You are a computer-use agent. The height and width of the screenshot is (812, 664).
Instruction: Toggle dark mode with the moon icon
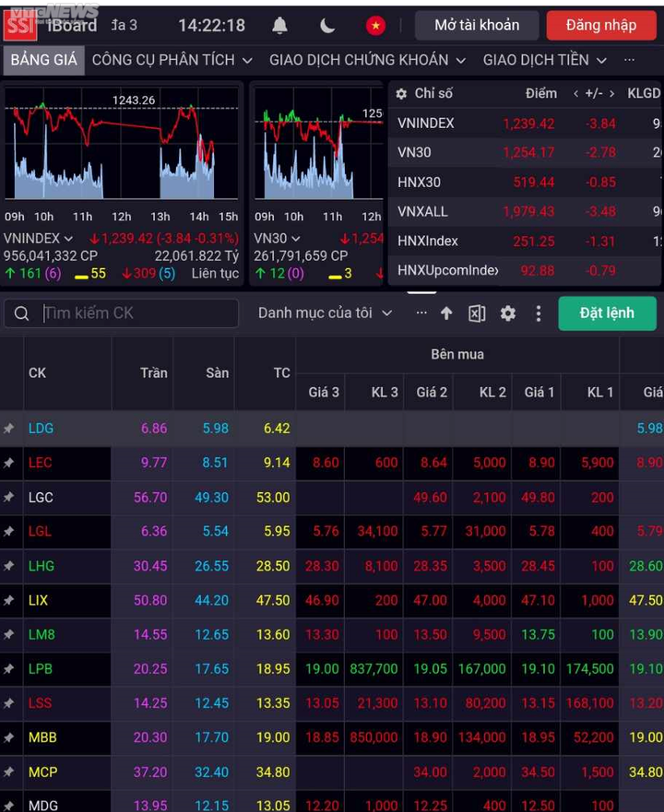click(327, 26)
